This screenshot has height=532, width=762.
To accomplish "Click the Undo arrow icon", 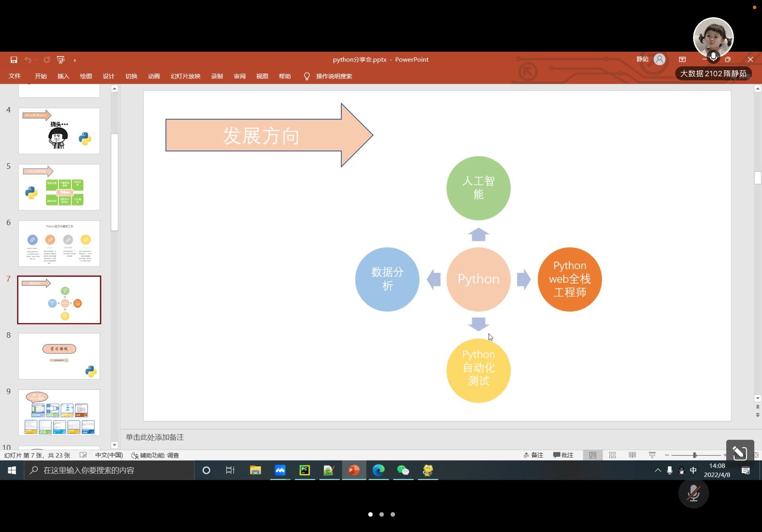I will click(x=28, y=59).
